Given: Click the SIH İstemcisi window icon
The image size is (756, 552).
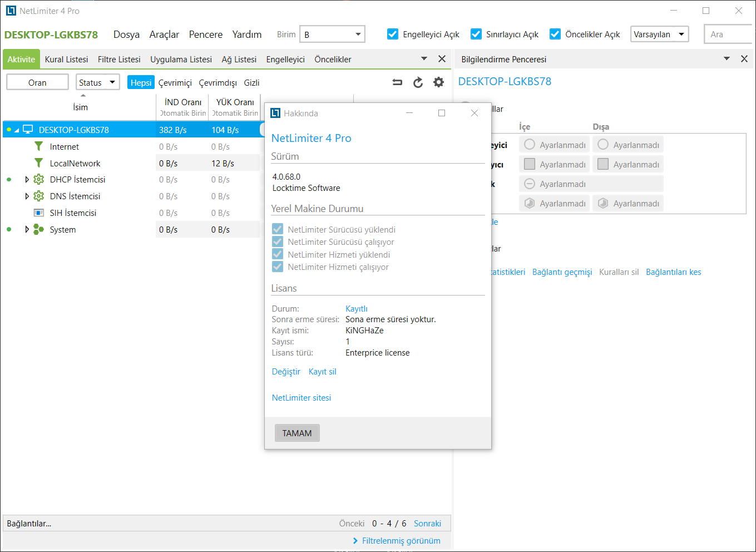Looking at the screenshot, I should [38, 213].
